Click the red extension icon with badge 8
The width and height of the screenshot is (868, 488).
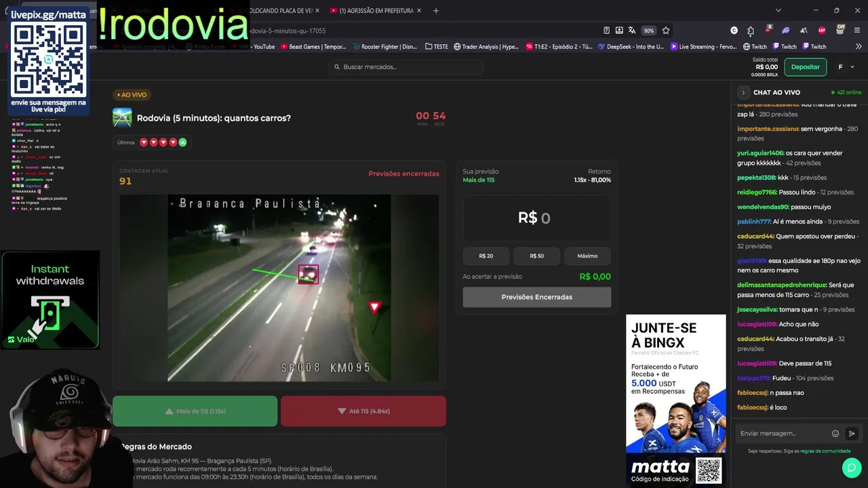(x=768, y=30)
